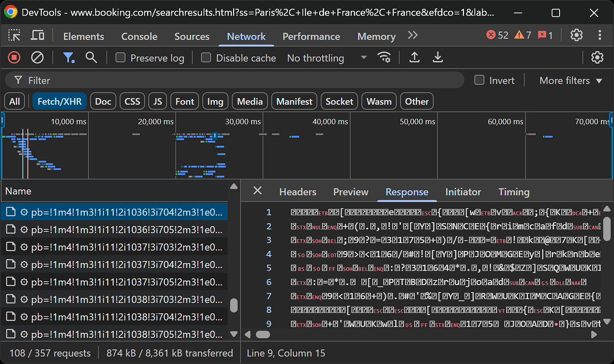The height and width of the screenshot is (364, 614).
Task: Toggle the filter funnel icon
Action: tap(68, 57)
